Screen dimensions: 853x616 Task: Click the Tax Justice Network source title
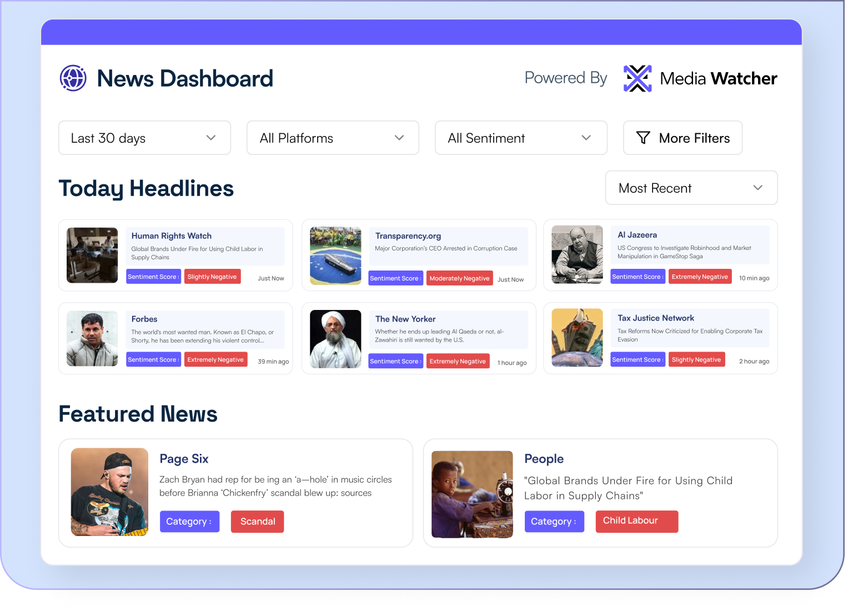656,318
